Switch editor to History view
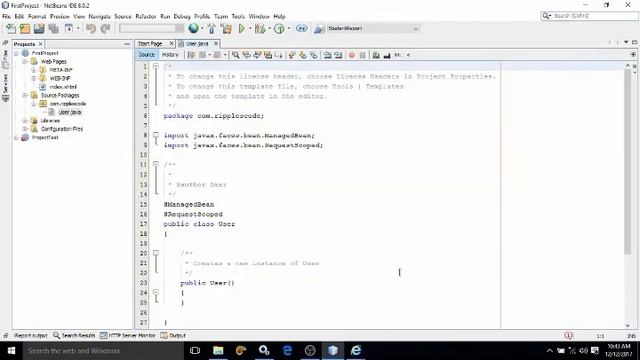This screenshot has height=360, width=640. pyautogui.click(x=170, y=55)
